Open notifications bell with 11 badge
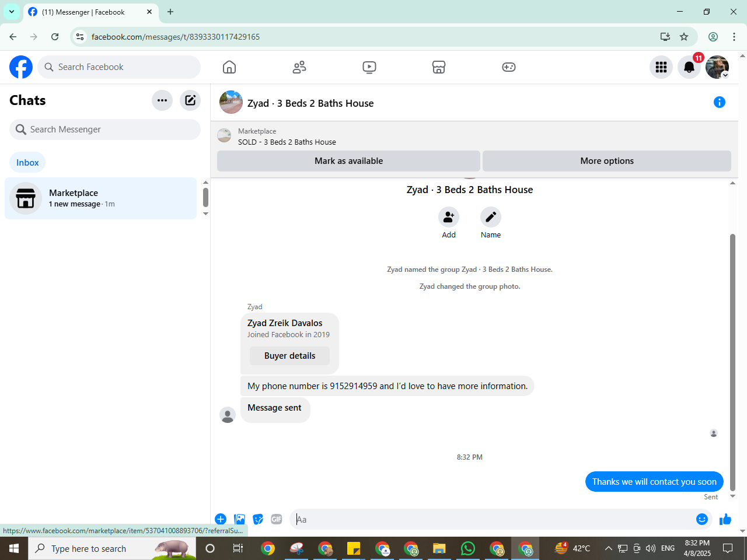747x560 pixels. pos(689,67)
